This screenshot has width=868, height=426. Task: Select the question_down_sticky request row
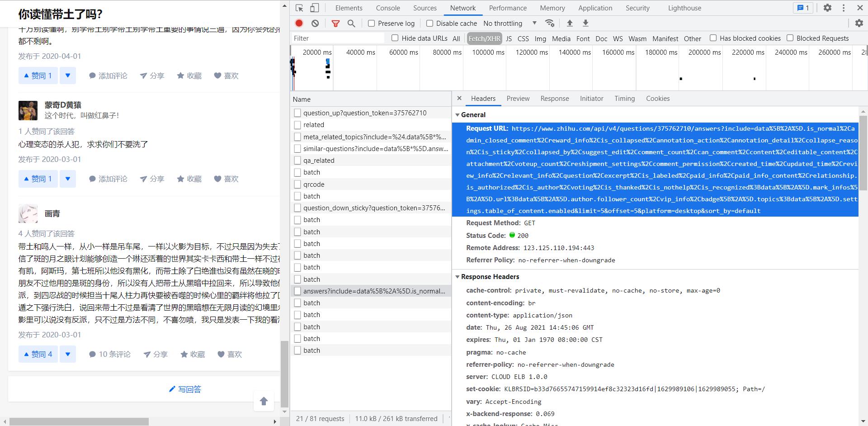371,208
